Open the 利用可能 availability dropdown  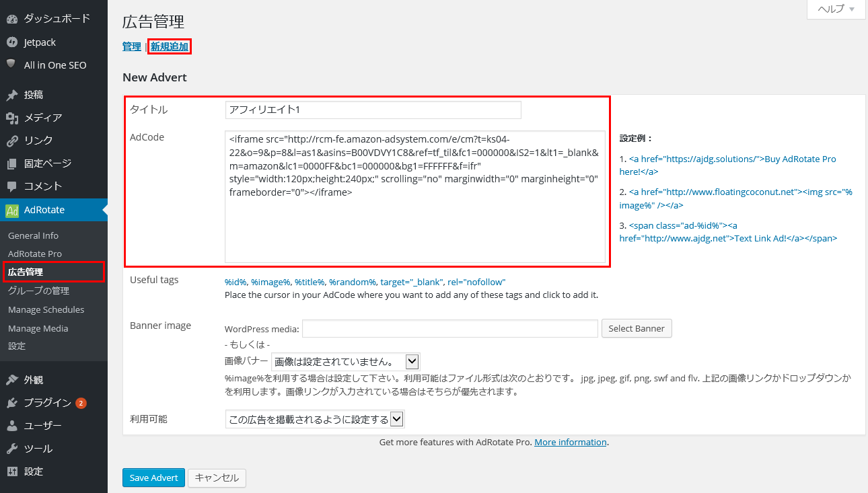click(x=315, y=420)
